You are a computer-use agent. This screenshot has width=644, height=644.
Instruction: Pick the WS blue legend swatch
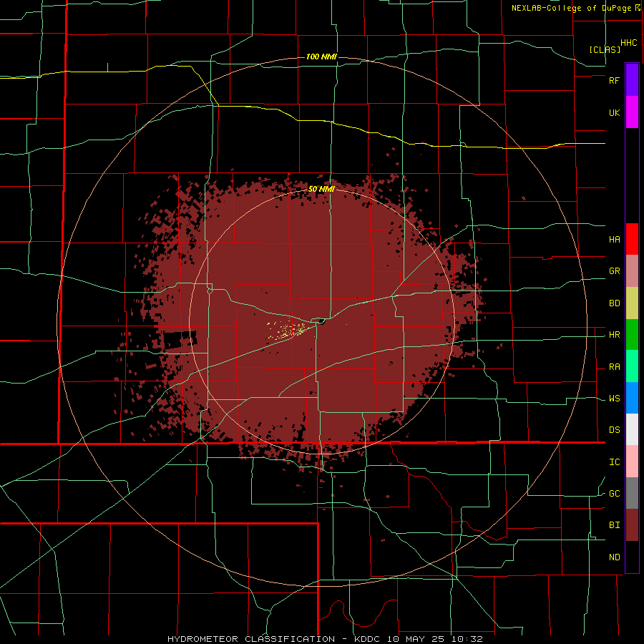click(x=632, y=398)
